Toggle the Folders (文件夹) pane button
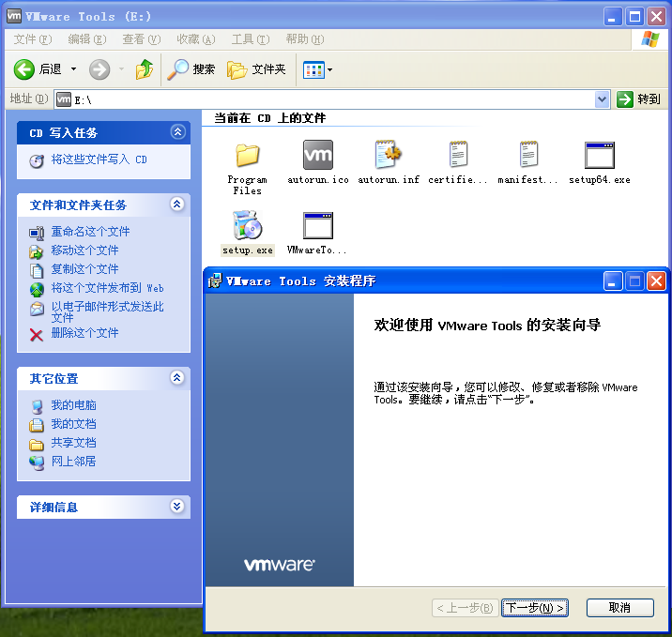This screenshot has height=637, width=672. pyautogui.click(x=256, y=69)
